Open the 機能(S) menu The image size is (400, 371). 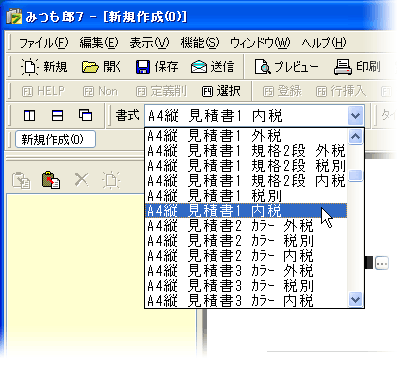coord(200,43)
